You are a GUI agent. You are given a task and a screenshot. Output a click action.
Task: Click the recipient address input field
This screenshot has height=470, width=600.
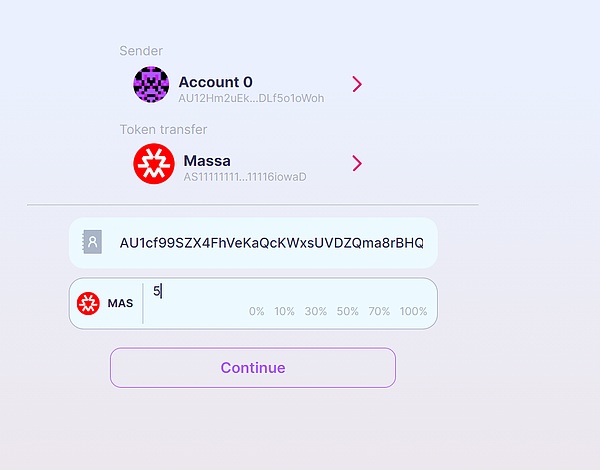pyautogui.click(x=271, y=243)
